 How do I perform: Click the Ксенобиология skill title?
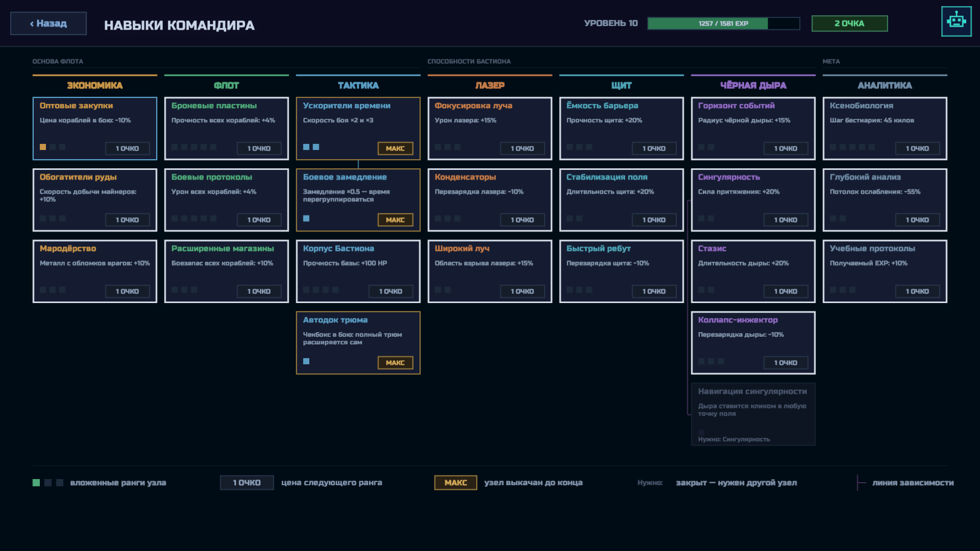point(862,106)
